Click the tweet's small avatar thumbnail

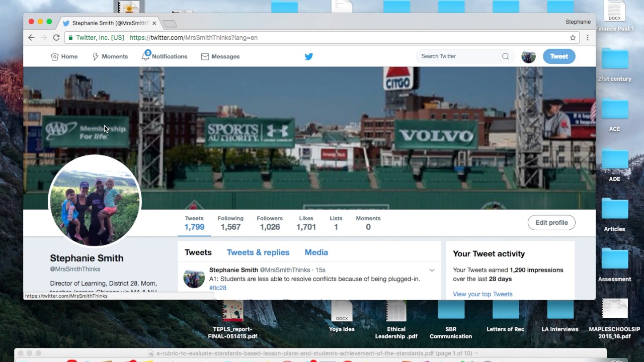click(194, 278)
